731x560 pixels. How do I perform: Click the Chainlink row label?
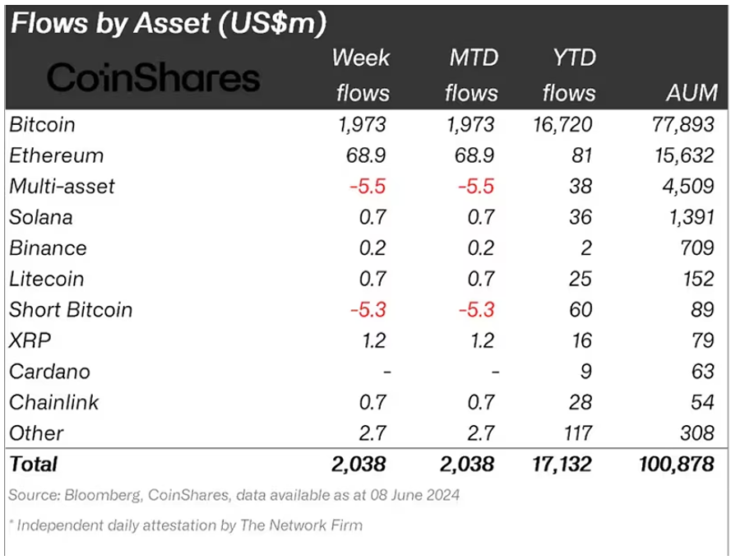[x=54, y=402]
